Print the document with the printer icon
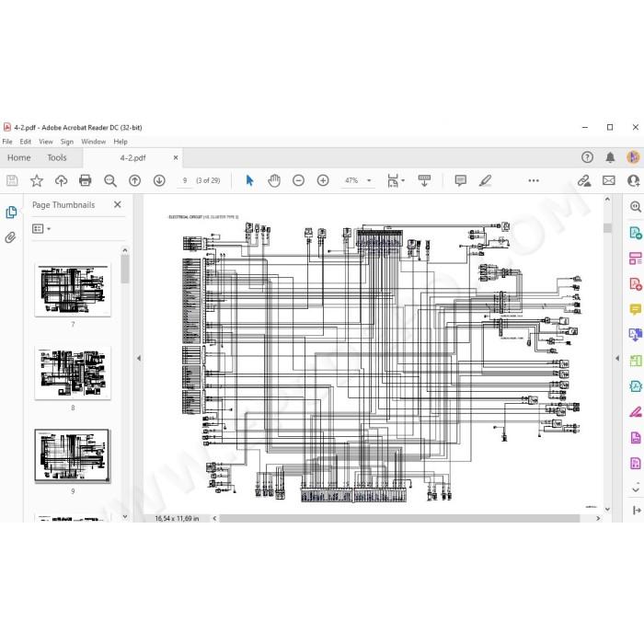Screen dimensions: 644x644 tap(85, 180)
